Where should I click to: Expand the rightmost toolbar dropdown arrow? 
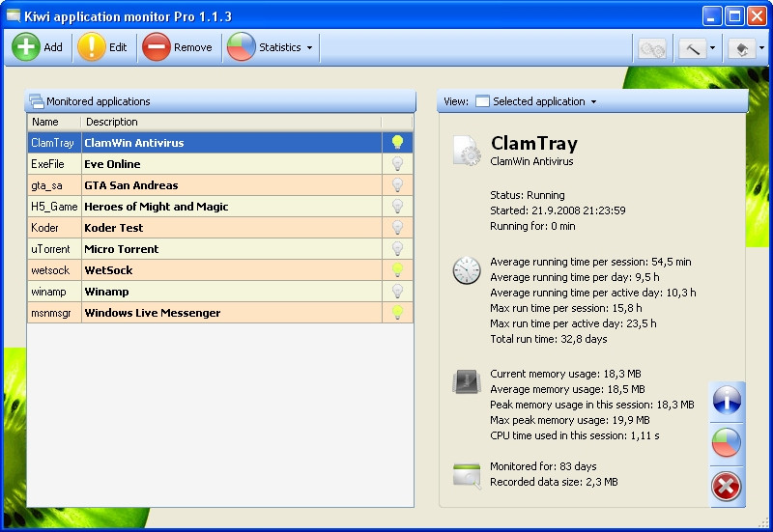click(762, 48)
